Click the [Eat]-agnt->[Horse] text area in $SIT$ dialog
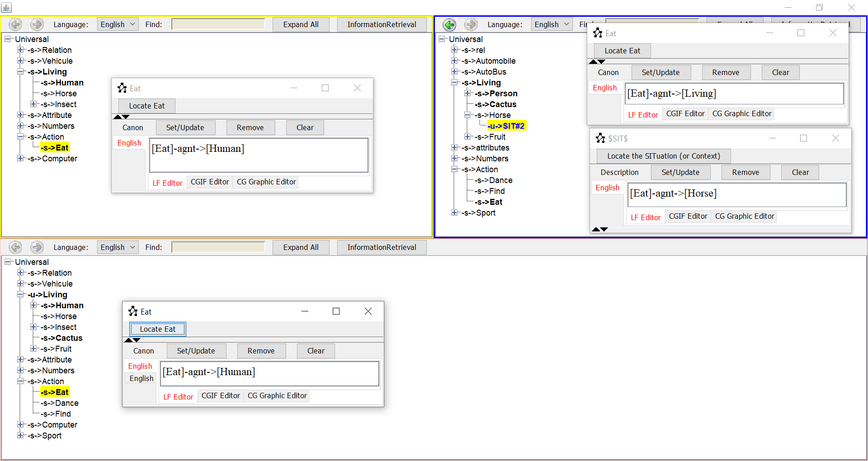 pos(737,195)
